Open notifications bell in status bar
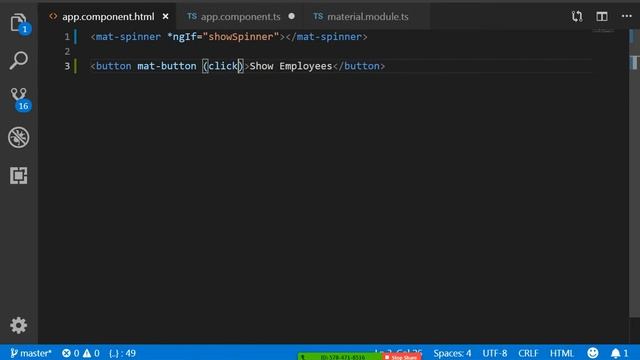 [619, 353]
